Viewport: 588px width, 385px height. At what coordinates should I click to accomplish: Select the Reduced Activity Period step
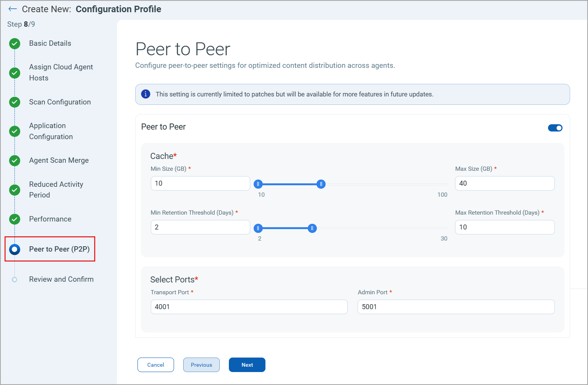pyautogui.click(x=56, y=189)
